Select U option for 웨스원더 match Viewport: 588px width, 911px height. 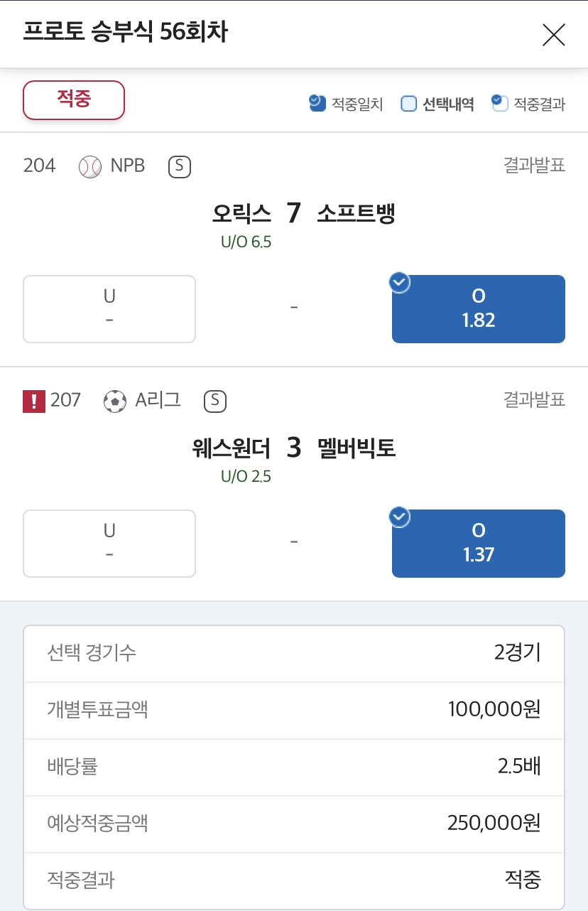[x=109, y=544]
